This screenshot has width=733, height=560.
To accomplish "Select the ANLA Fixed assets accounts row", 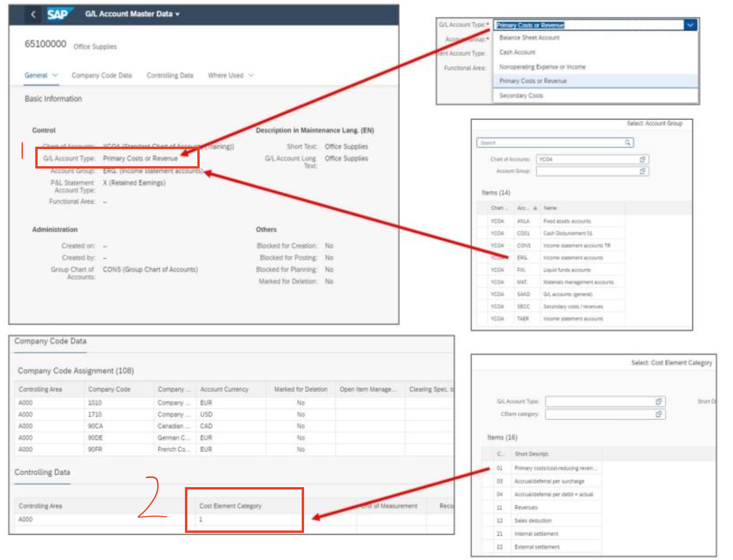I will click(x=550, y=221).
